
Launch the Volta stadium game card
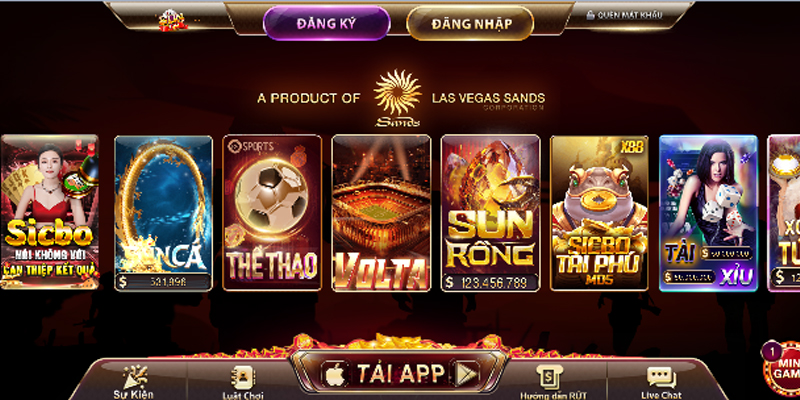[381, 213]
